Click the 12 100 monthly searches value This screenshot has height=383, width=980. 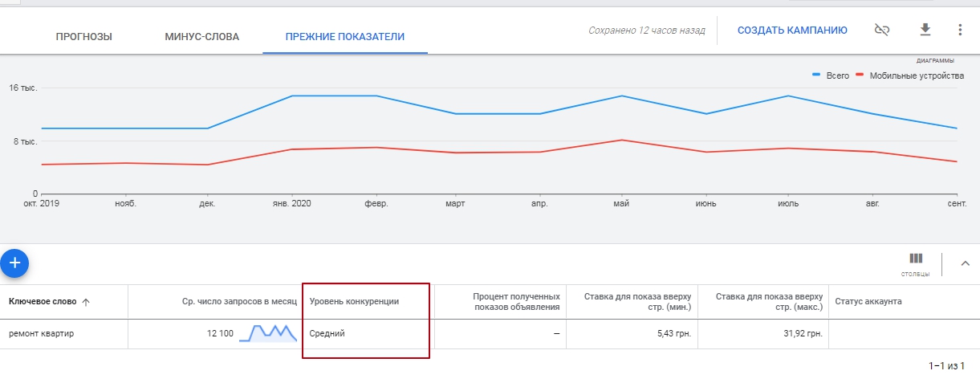[220, 333]
